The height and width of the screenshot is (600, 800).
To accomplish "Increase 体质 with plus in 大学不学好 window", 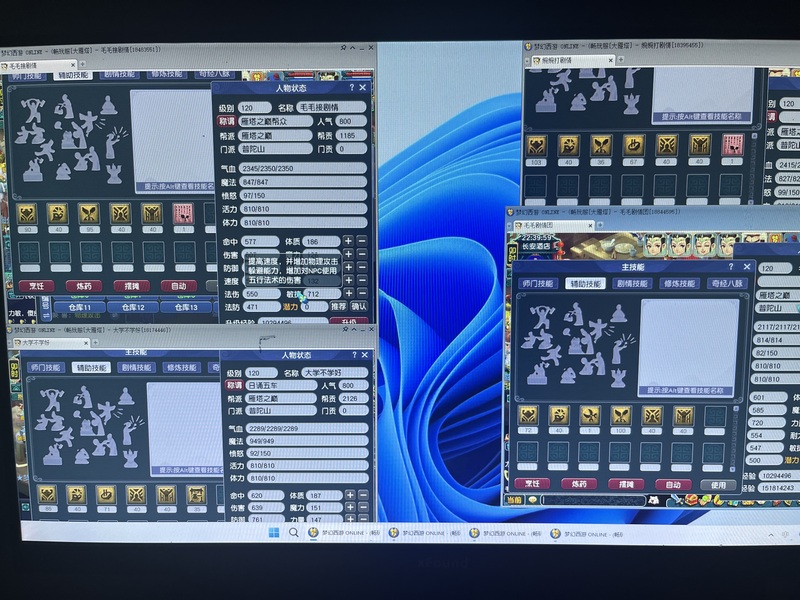I will point(350,495).
